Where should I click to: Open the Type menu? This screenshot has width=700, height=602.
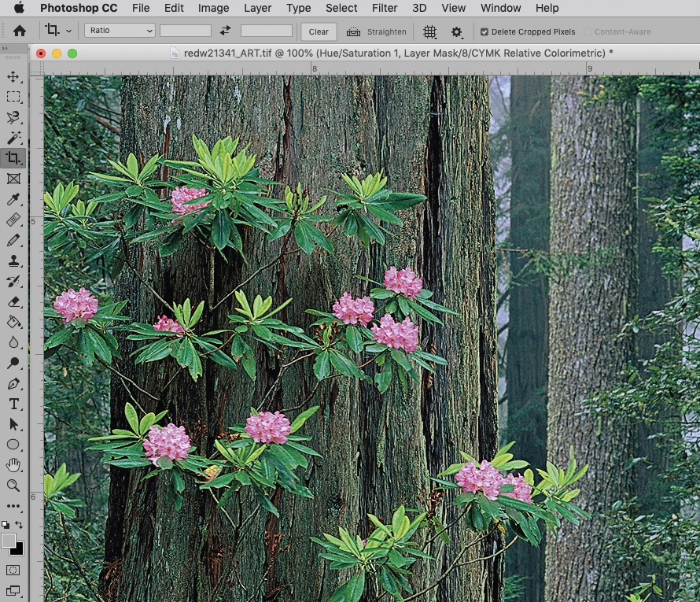(x=299, y=8)
